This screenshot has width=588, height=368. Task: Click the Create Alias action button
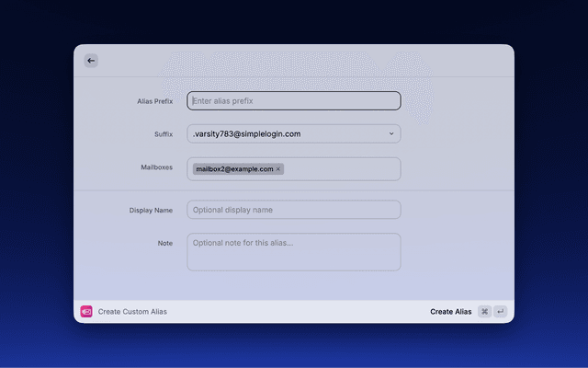tap(450, 312)
